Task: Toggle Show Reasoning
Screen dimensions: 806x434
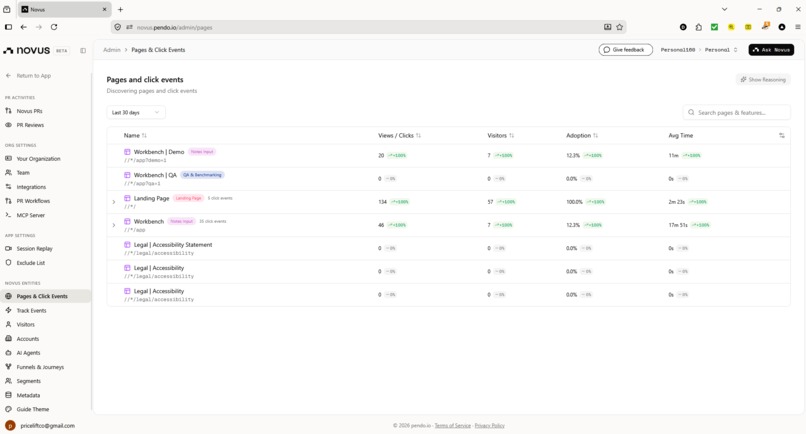Action: [x=763, y=80]
